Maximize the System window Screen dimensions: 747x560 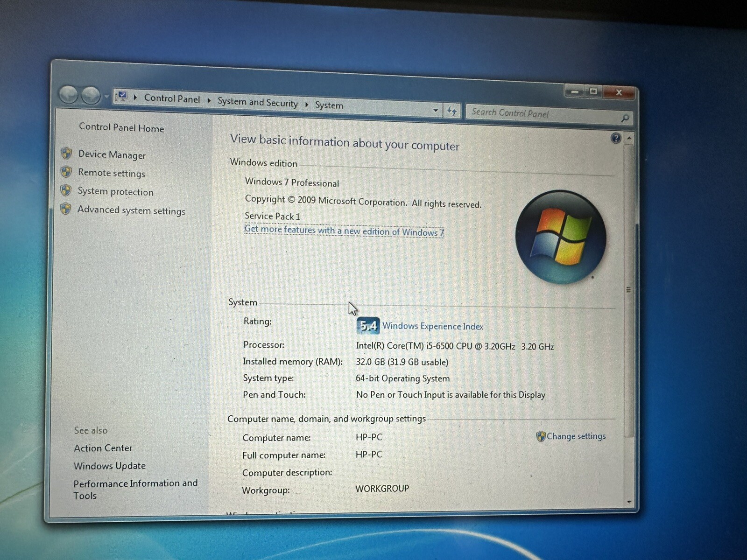pos(593,91)
